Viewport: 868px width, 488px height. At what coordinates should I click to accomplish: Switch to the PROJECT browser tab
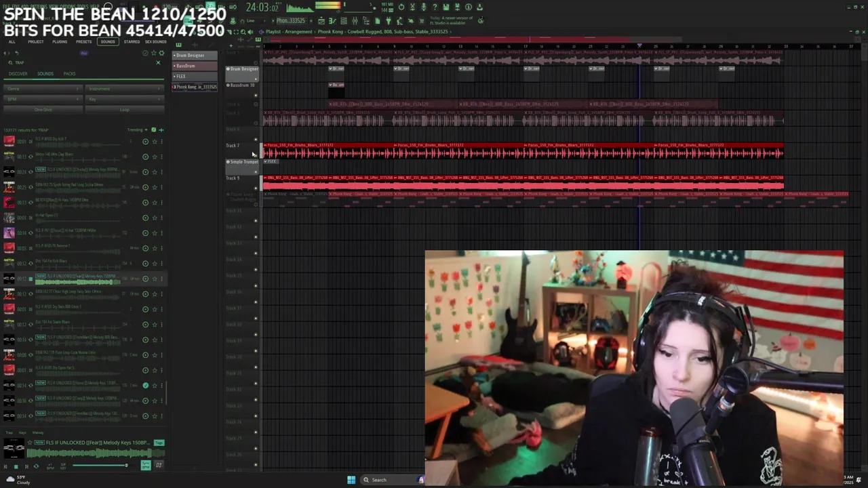(35, 41)
